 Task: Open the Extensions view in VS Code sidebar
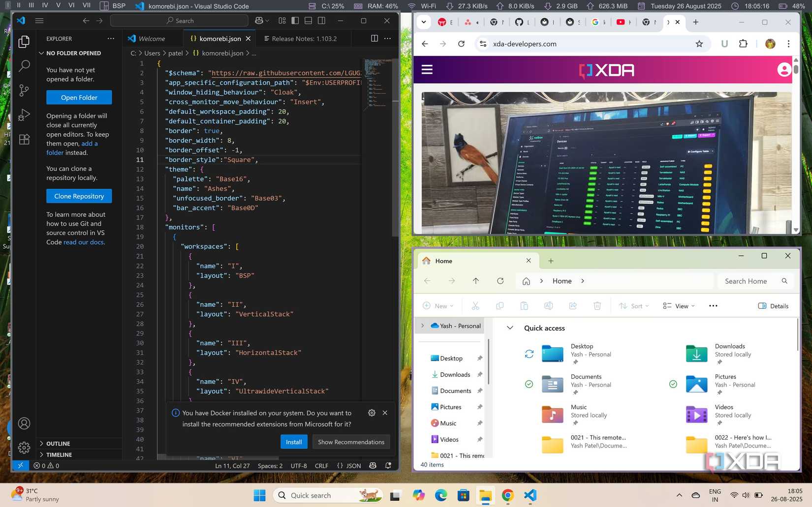(x=24, y=139)
